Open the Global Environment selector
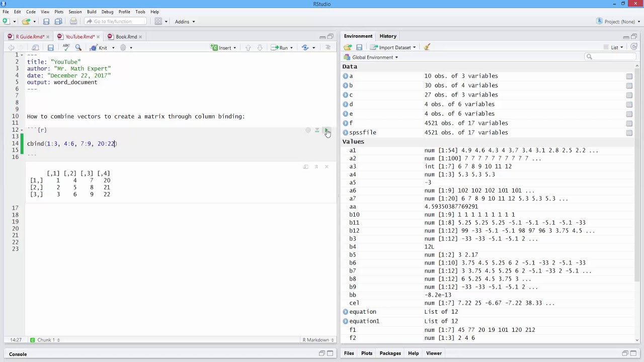644x362 pixels. tap(371, 57)
